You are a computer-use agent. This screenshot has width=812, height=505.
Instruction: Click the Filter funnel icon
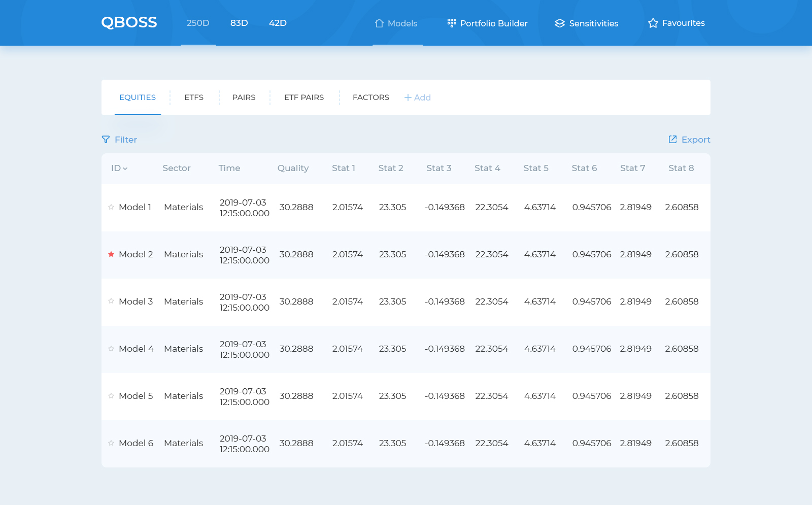pos(106,140)
